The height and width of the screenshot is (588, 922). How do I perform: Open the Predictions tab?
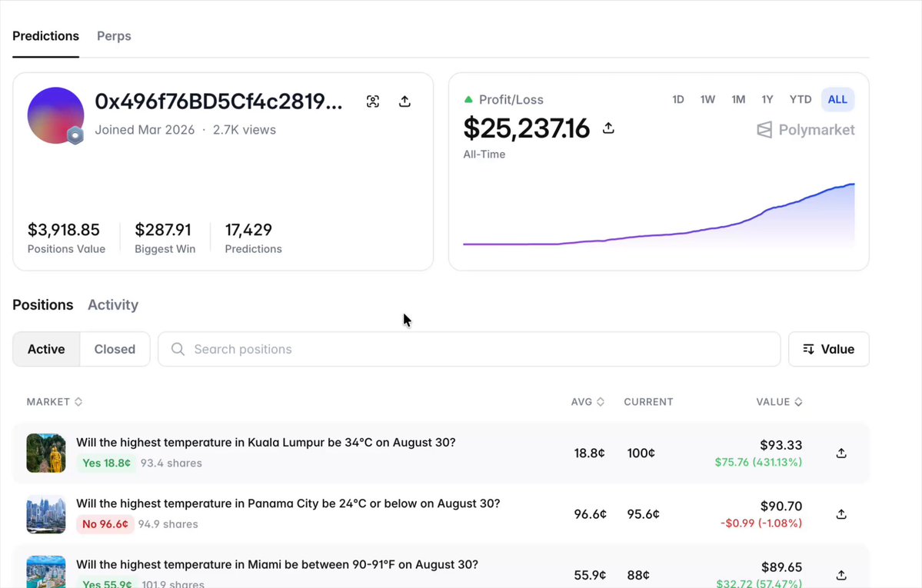point(46,36)
